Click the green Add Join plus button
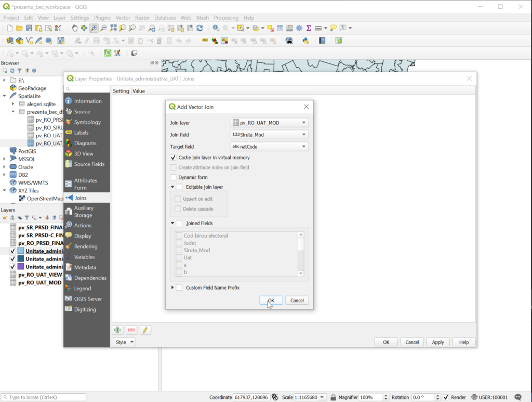 (x=117, y=330)
